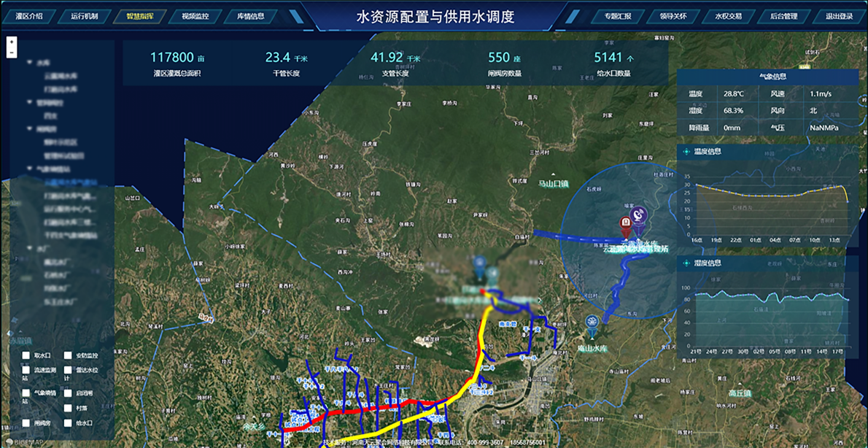Collapse the second tree group arrow
The height and width of the screenshot is (448, 868).
(28, 103)
